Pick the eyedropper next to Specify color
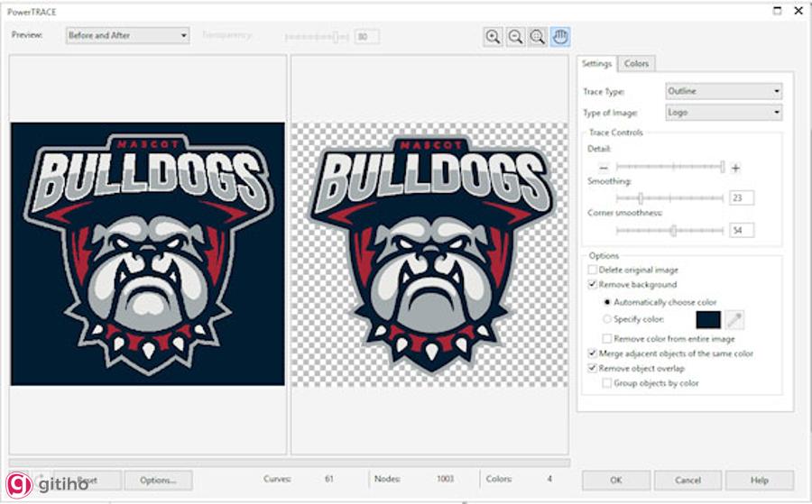 tap(734, 320)
